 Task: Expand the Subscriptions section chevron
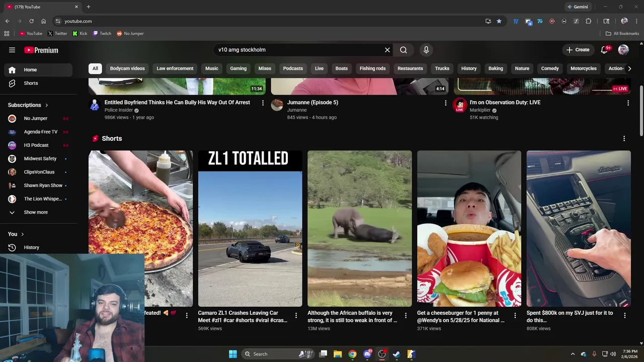pos(47,105)
